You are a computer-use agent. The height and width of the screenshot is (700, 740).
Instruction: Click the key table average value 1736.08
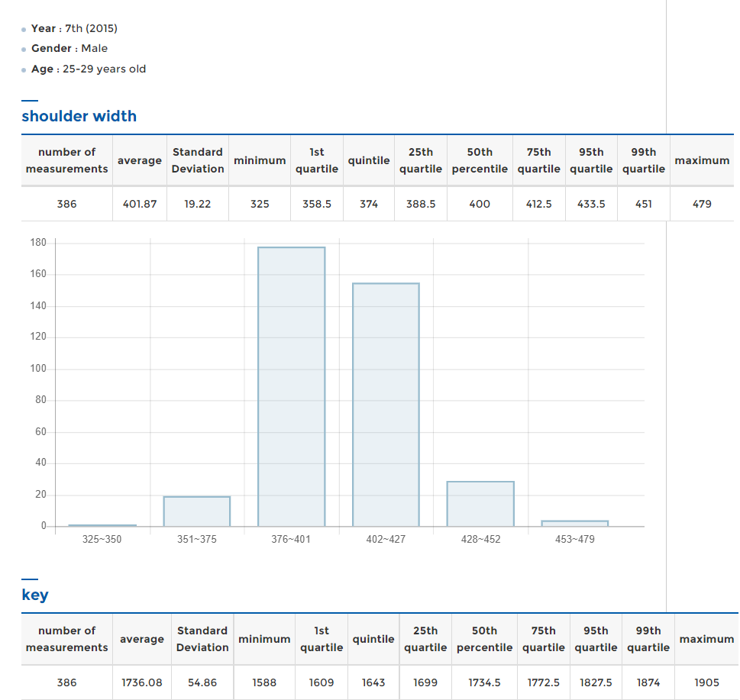coord(141,682)
